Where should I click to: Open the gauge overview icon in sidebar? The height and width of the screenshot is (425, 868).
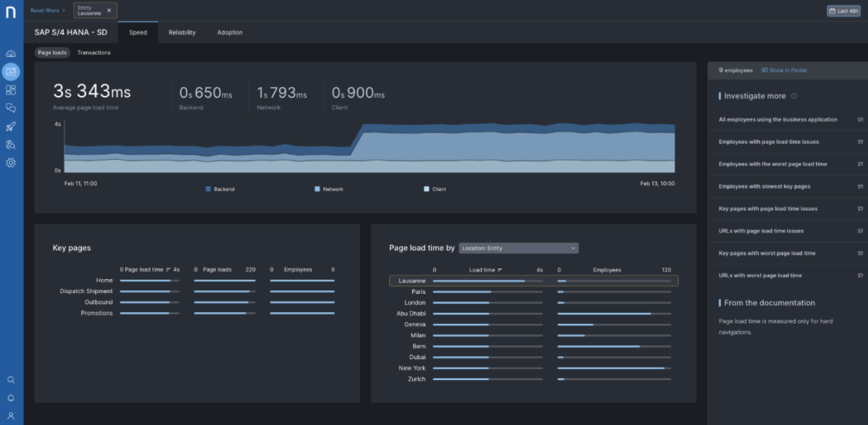point(11,54)
